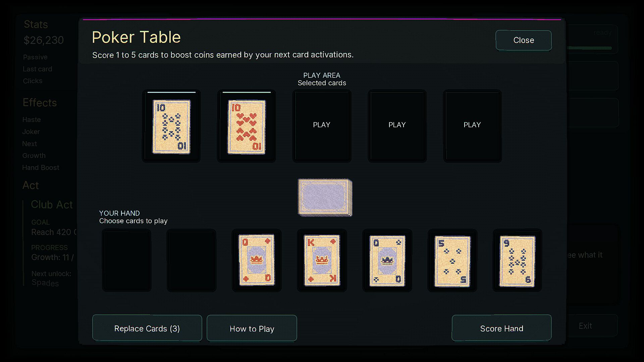644x362 pixels.
Task: Click the Replace Cards (3) button
Action: [147, 328]
